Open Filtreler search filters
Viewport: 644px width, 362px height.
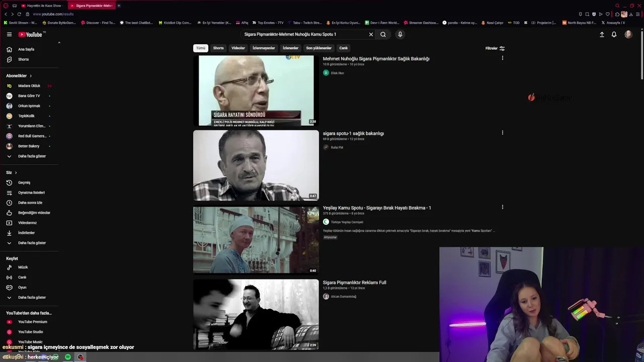[x=495, y=48]
